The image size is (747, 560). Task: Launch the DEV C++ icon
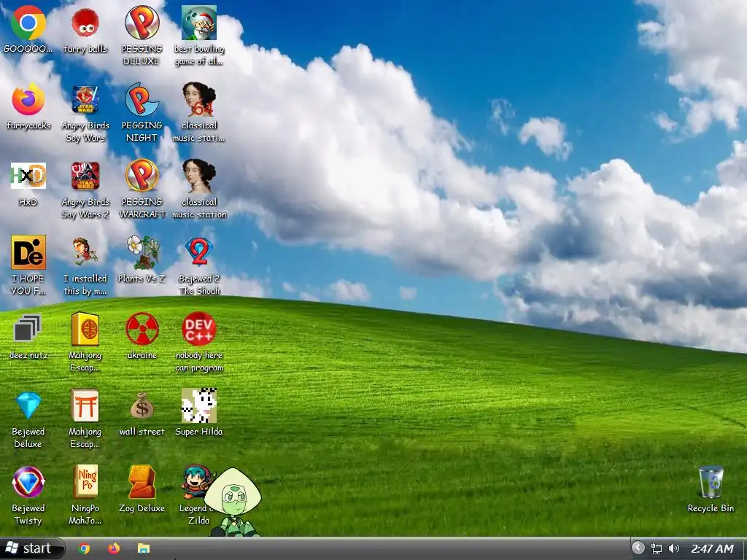[x=199, y=329]
